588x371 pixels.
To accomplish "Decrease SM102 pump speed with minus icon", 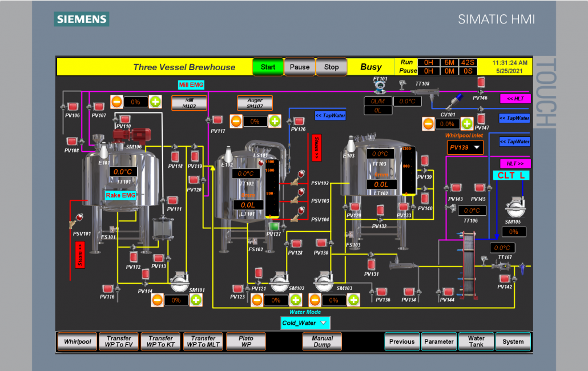I will pyautogui.click(x=257, y=300).
